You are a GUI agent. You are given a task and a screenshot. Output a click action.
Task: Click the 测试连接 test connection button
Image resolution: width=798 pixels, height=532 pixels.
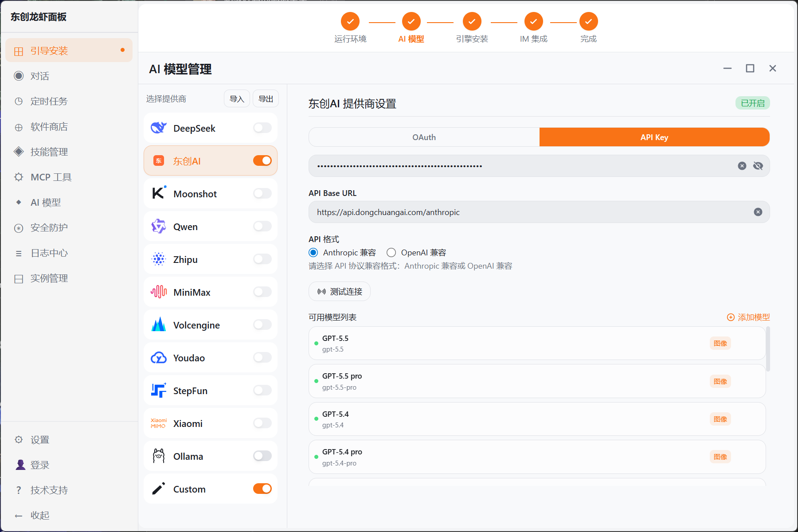pos(340,291)
